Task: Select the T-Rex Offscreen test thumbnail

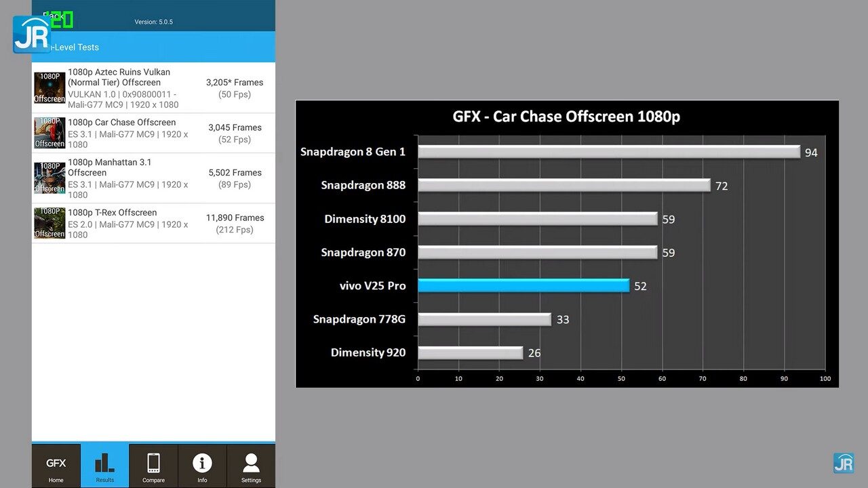Action: click(50, 223)
